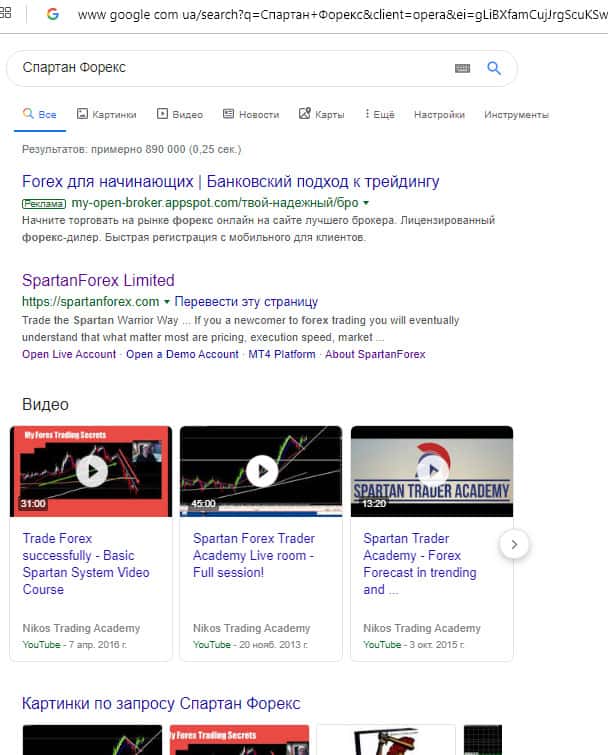
Task: Open Инструменты search tools
Action: (x=516, y=115)
